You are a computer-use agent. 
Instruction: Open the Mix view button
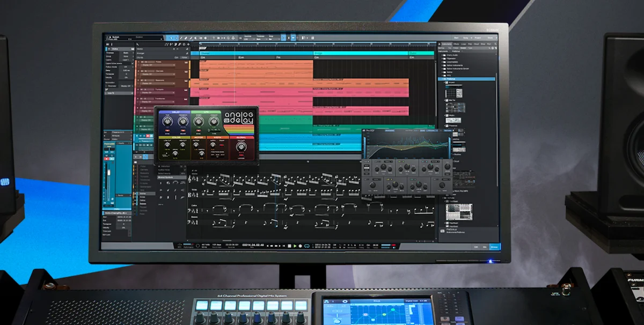pyautogui.click(x=484, y=247)
